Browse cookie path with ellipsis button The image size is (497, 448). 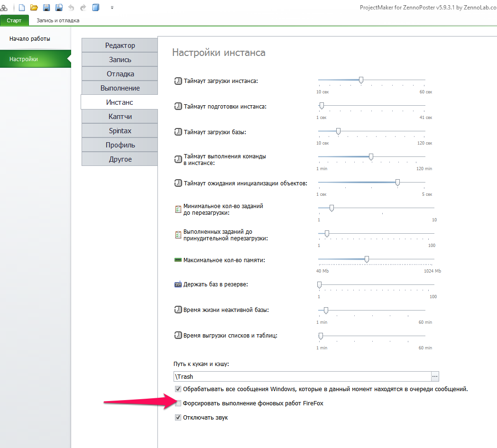click(435, 376)
